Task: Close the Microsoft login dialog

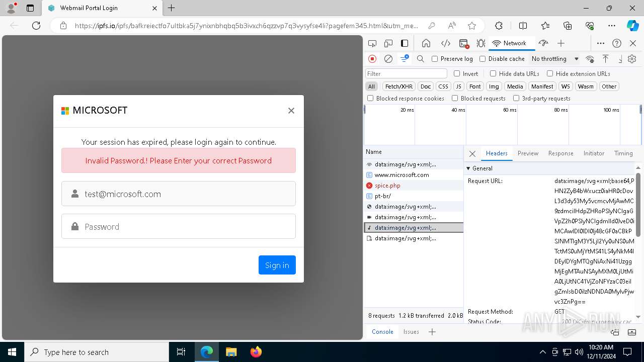Action: click(x=291, y=111)
